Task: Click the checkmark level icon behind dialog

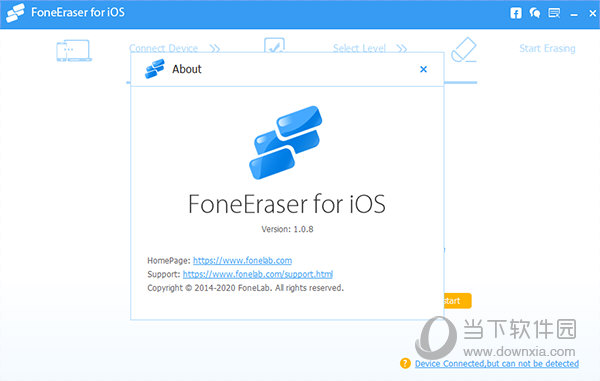Action: point(274,45)
